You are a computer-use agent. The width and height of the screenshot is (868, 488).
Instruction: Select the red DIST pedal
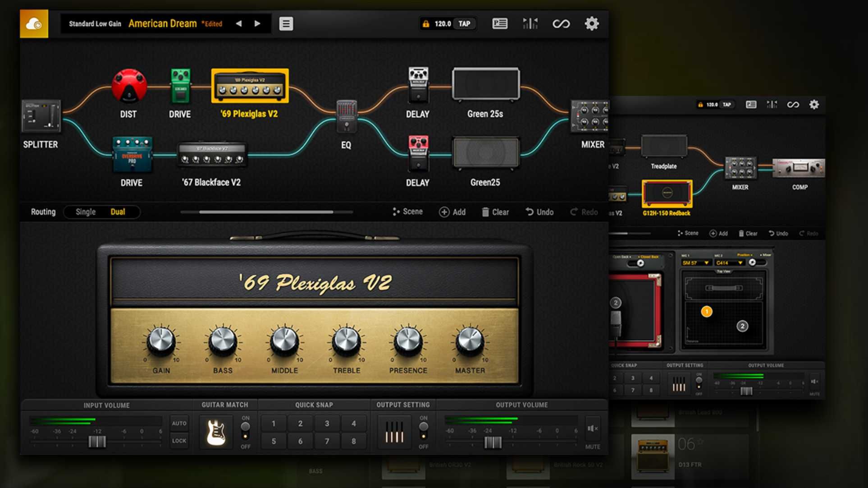tap(129, 86)
